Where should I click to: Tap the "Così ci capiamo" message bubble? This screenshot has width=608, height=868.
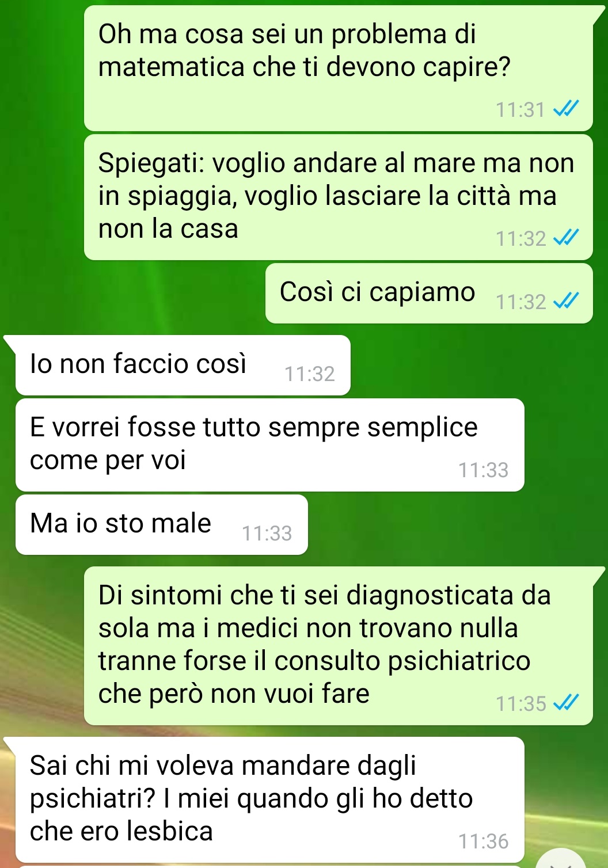tap(429, 293)
